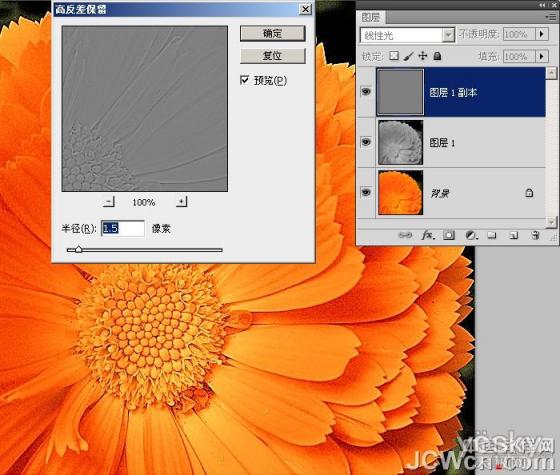Add a layer mask

point(449,235)
